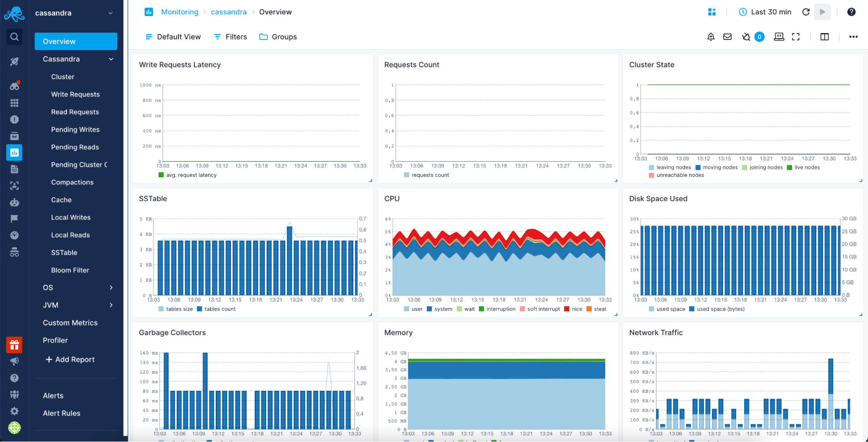868x442 pixels.
Task: Toggle the tables count legend entry
Action: 216,309
